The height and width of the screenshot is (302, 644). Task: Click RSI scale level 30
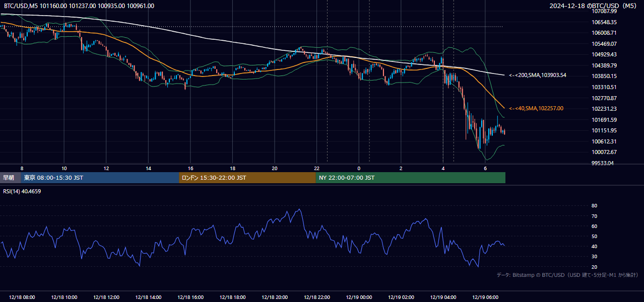594,257
